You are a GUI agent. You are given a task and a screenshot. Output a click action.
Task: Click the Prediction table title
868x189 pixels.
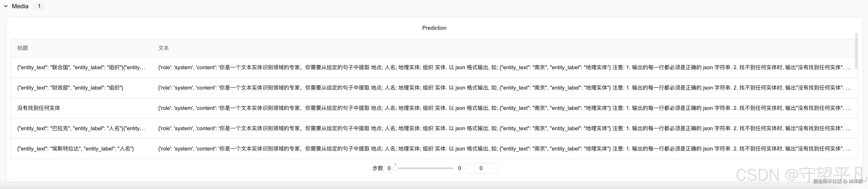(x=434, y=28)
